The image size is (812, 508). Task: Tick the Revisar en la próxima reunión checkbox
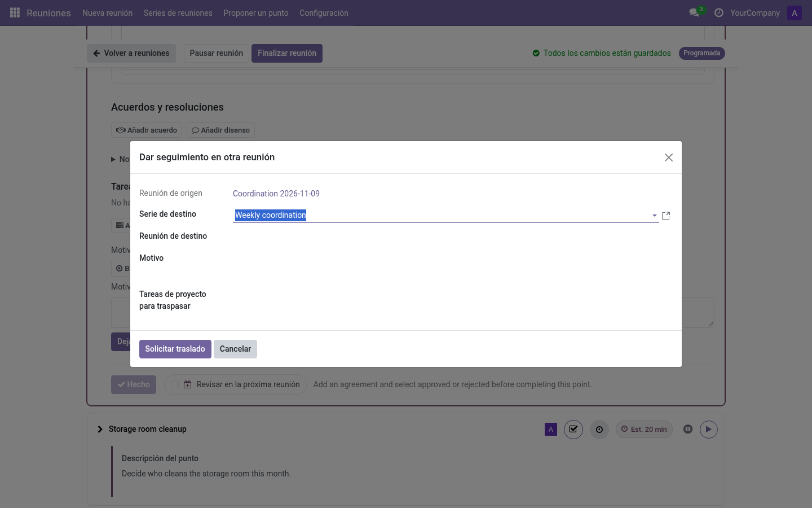(175, 384)
